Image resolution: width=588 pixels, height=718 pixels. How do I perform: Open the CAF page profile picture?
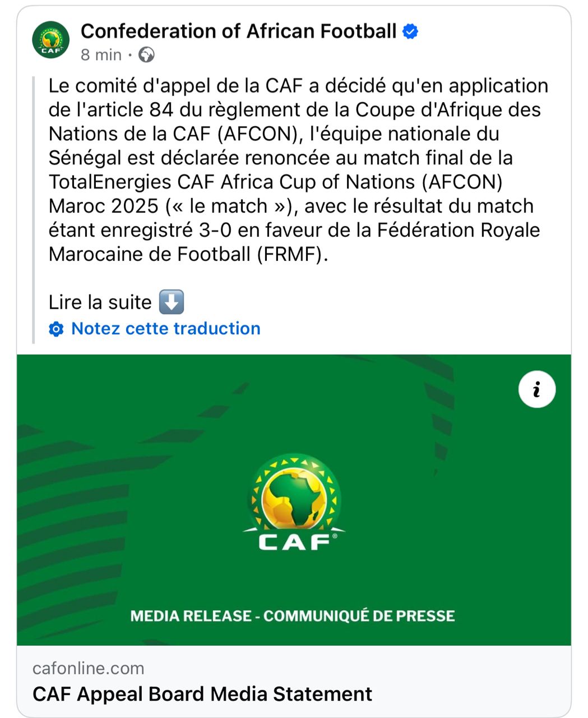pos(51,40)
